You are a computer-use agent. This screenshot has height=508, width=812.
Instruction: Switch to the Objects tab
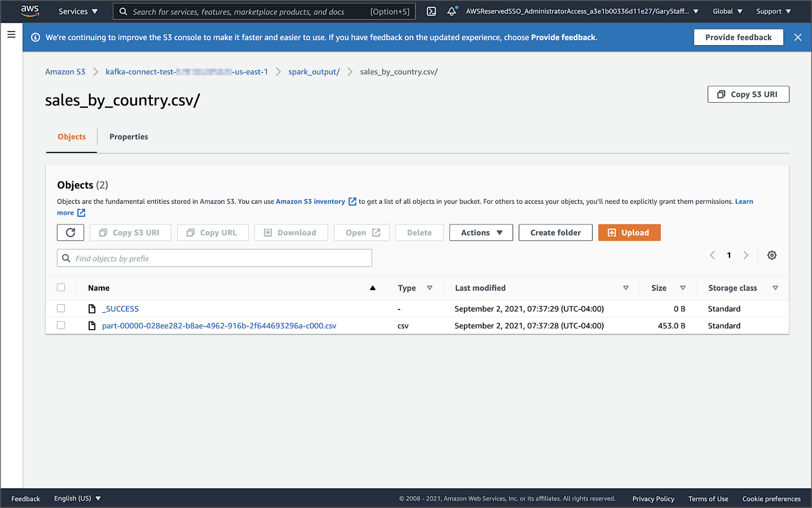pyautogui.click(x=72, y=137)
